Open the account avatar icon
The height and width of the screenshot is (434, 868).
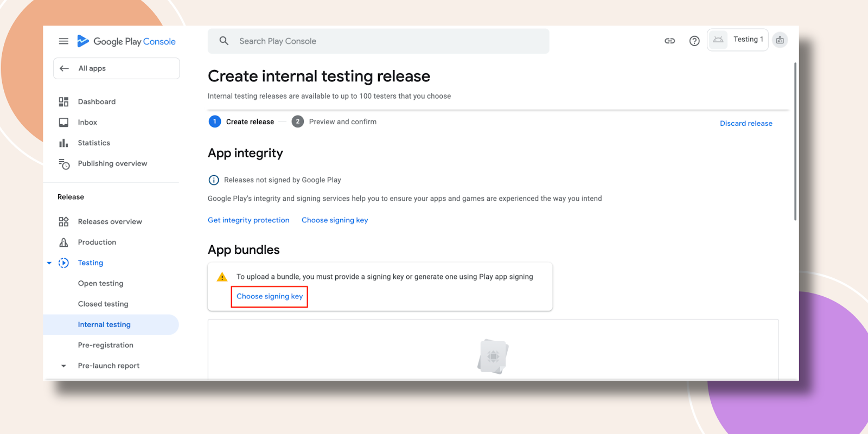[780, 40]
